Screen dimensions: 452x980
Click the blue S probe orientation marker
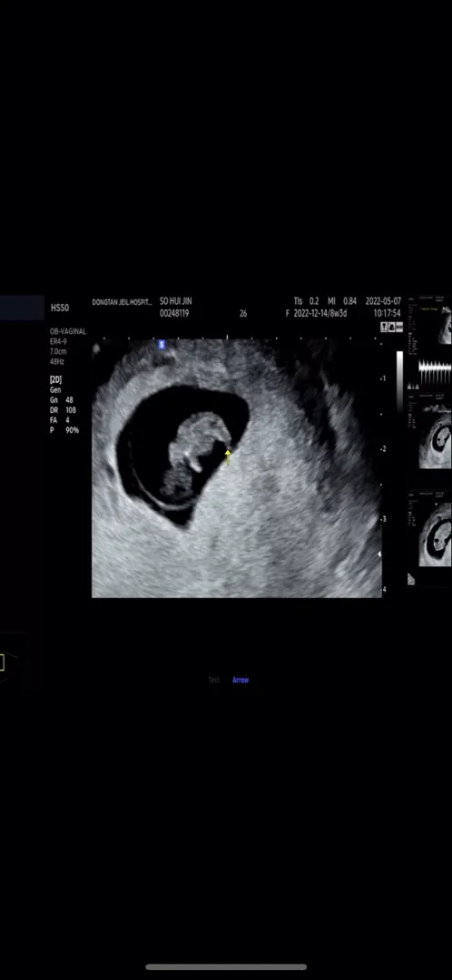(x=162, y=345)
